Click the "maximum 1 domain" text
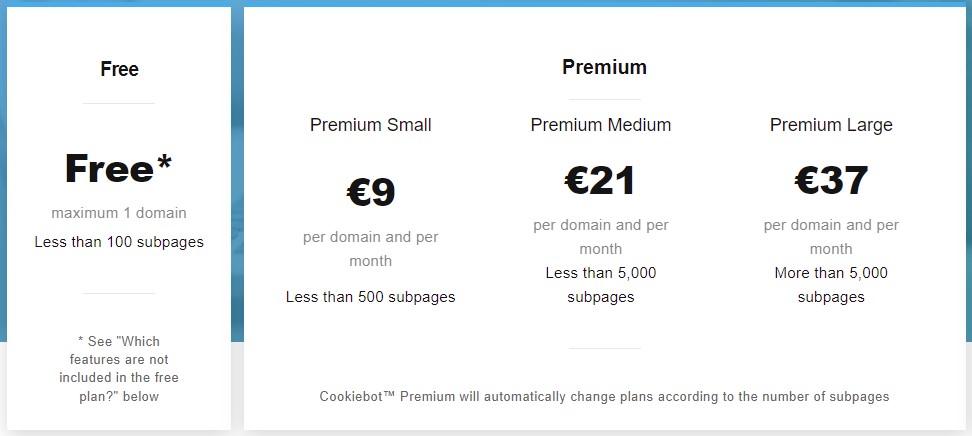Screen dimensions: 972x436 click(119, 213)
